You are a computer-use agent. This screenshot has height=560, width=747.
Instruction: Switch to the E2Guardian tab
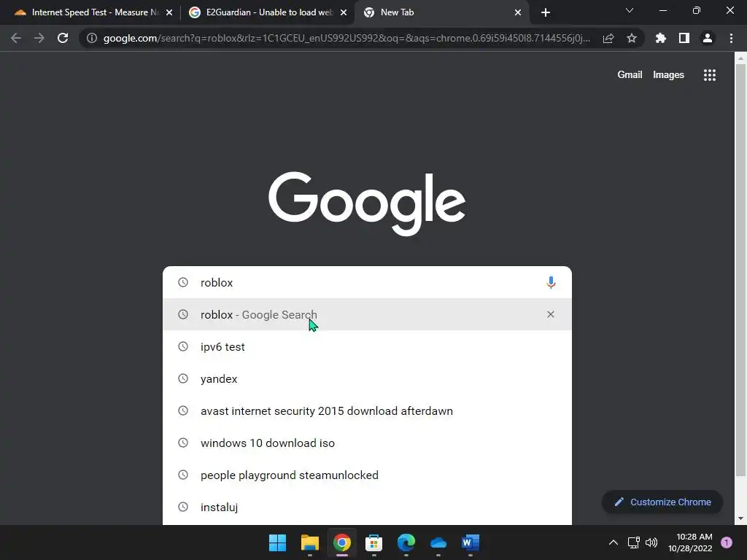coord(267,12)
